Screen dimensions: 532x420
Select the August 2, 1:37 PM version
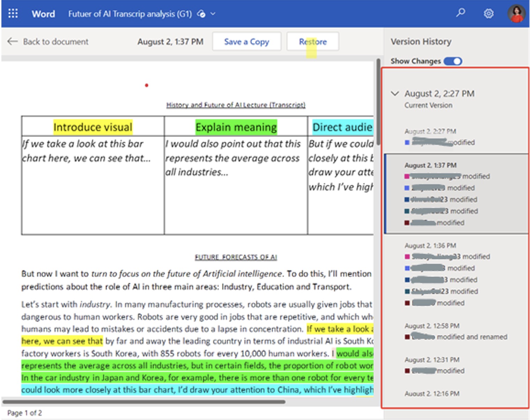point(456,194)
